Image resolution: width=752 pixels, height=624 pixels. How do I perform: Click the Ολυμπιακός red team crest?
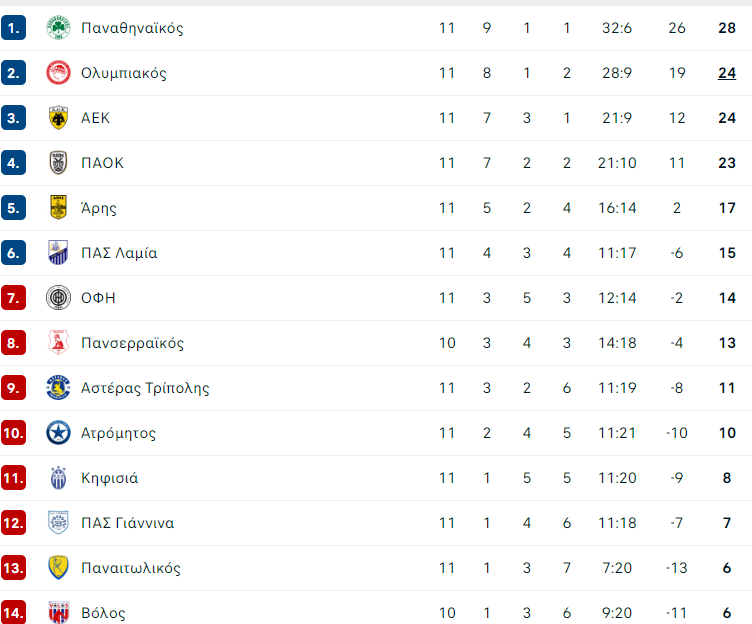point(59,73)
